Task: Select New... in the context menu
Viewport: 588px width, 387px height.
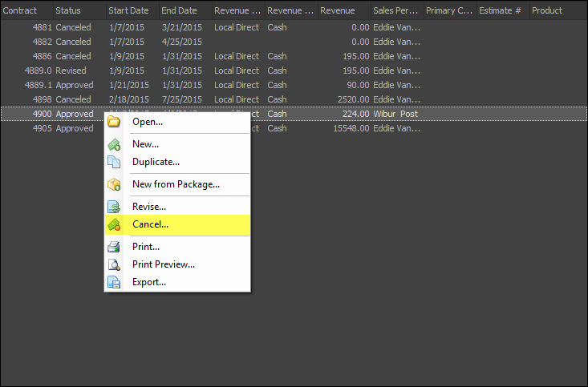Action: 177,144
